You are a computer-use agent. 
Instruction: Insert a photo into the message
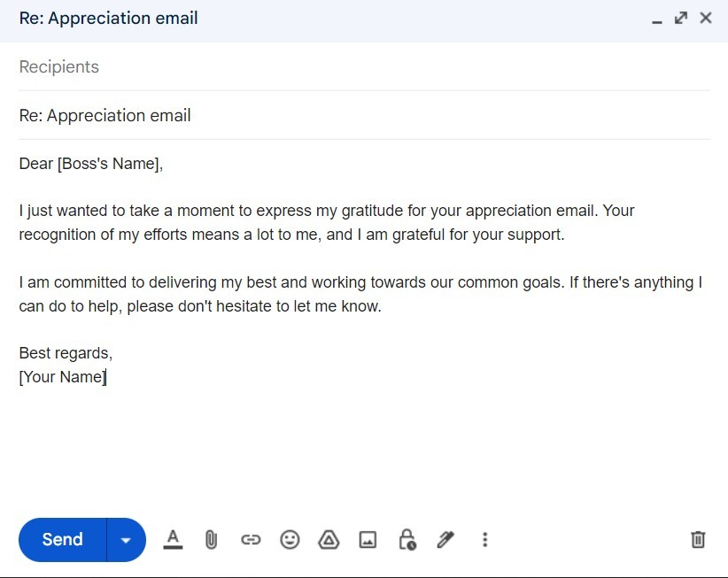tap(368, 539)
